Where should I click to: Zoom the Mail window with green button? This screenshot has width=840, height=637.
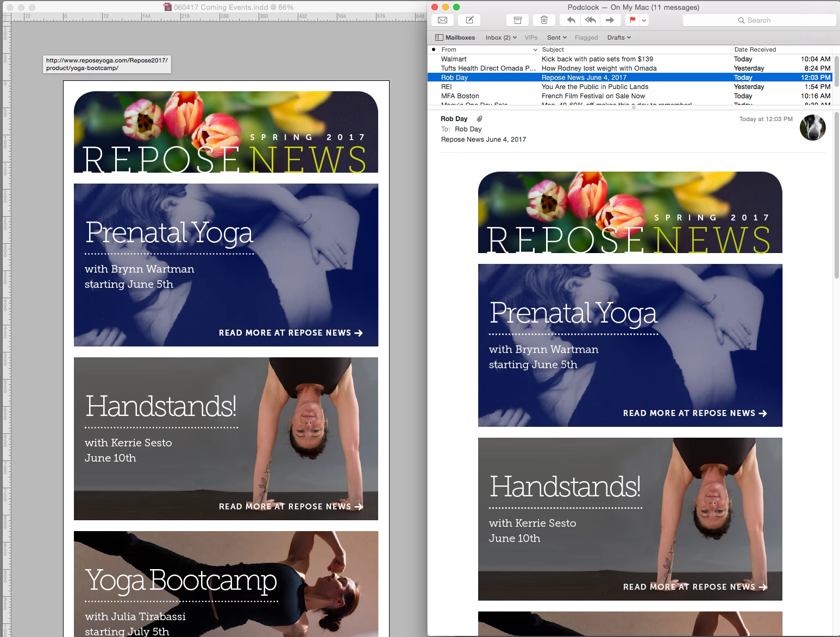click(456, 7)
